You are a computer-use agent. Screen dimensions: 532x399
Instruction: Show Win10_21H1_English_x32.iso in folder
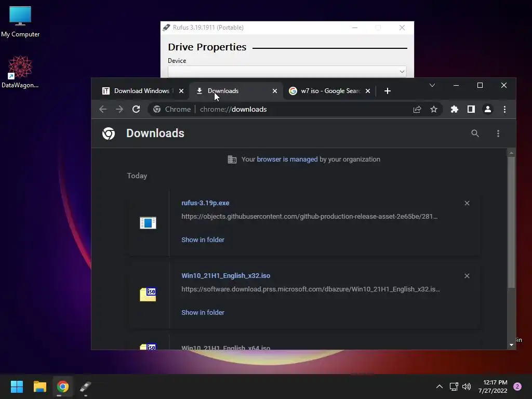point(203,312)
